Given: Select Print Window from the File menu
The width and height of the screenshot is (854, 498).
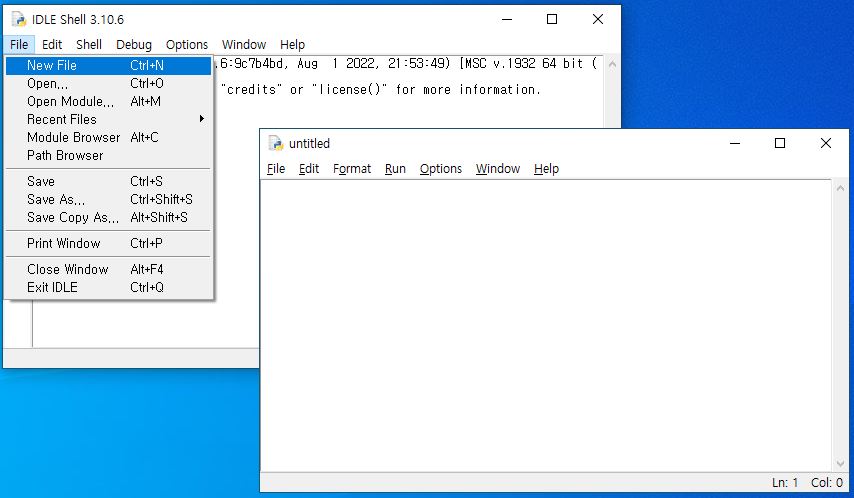Looking at the screenshot, I should click(108, 244).
